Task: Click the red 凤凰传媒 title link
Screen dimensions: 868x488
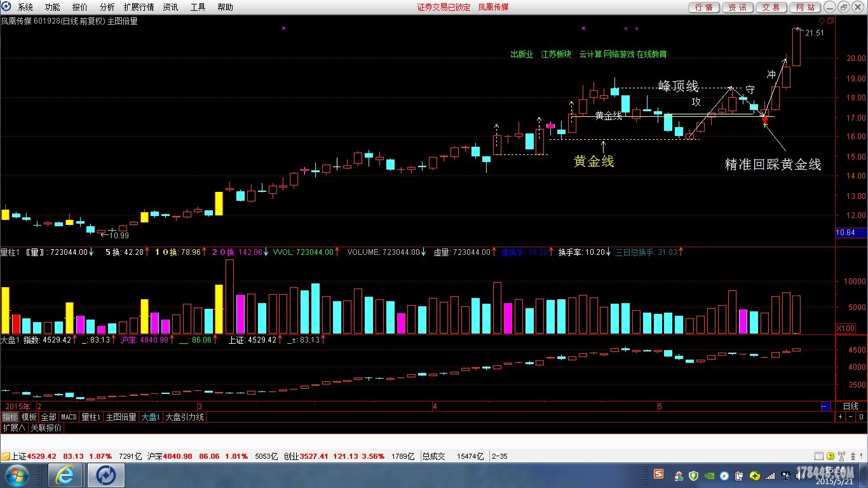Action: tap(493, 7)
